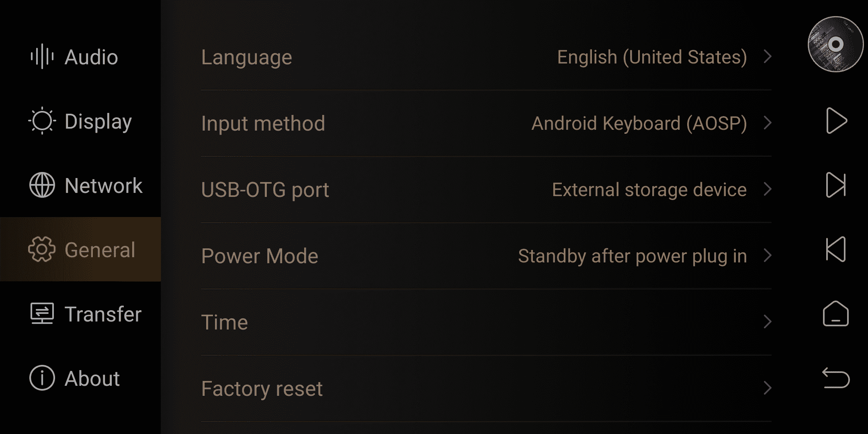The image size is (868, 434).
Task: Open the now-playing album disc thumbnail
Action: tap(835, 44)
